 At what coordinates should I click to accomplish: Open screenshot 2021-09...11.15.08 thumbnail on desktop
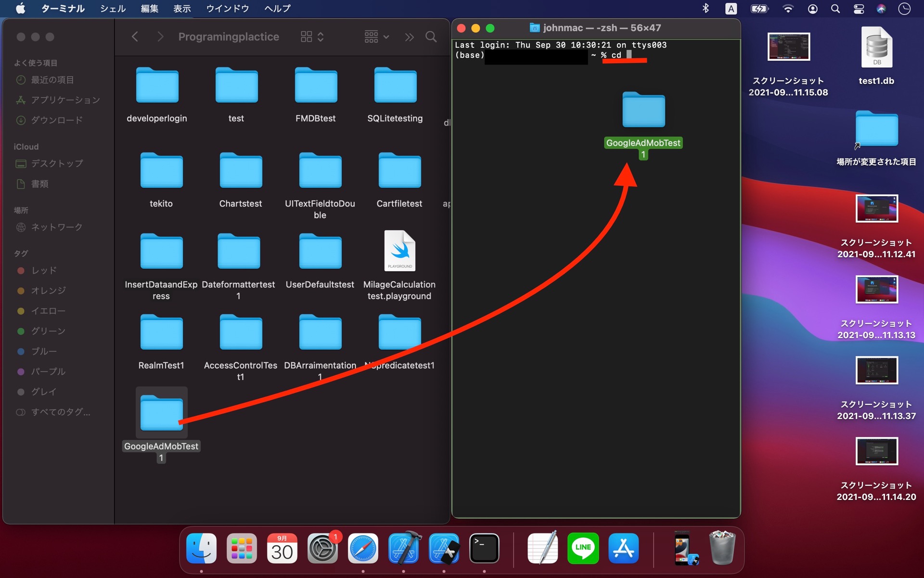point(788,47)
